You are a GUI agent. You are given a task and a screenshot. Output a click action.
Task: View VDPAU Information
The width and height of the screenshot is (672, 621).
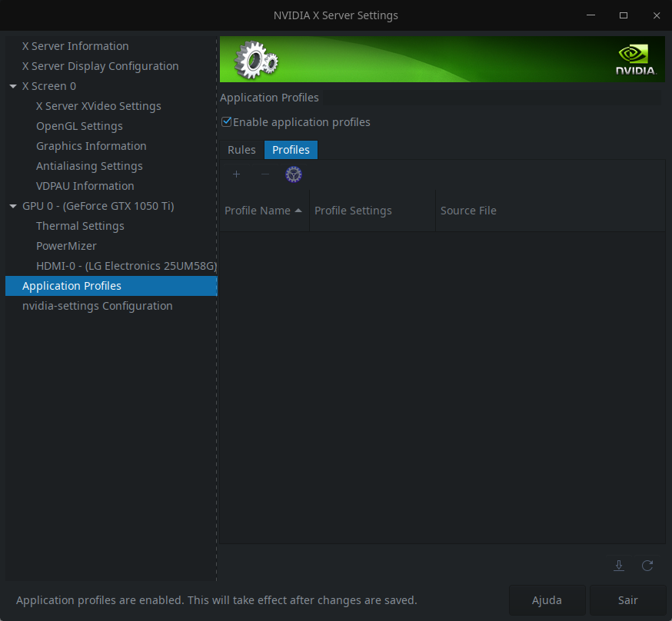click(x=85, y=186)
